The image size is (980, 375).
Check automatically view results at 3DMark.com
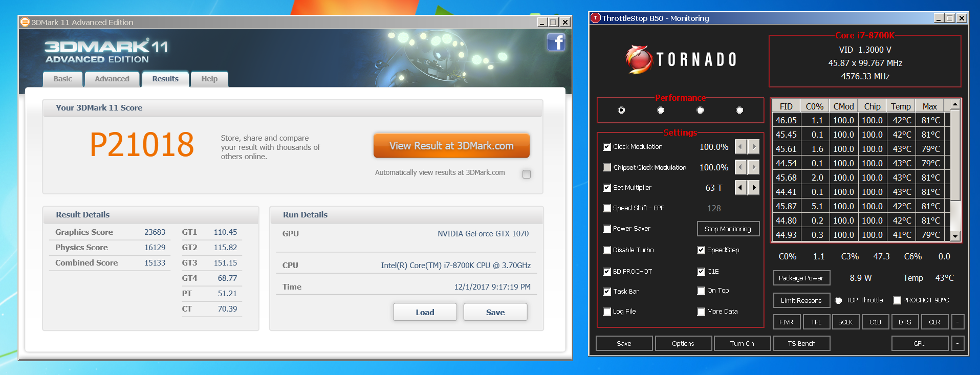(x=527, y=174)
